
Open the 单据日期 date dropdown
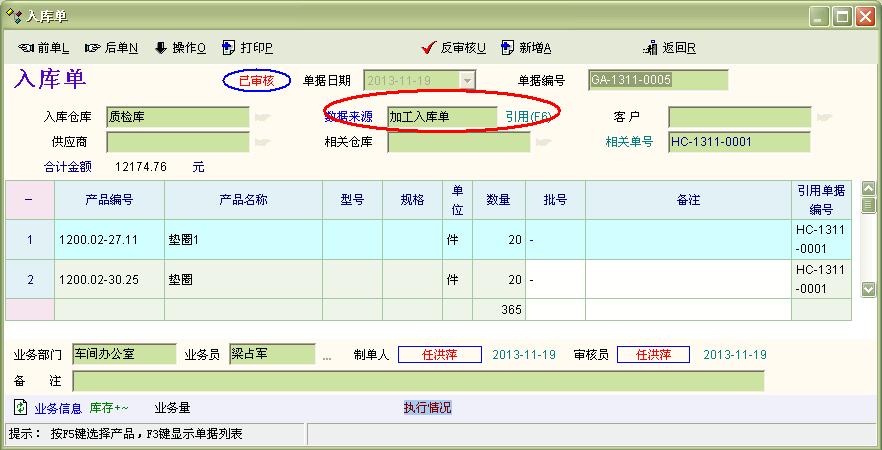(467, 80)
